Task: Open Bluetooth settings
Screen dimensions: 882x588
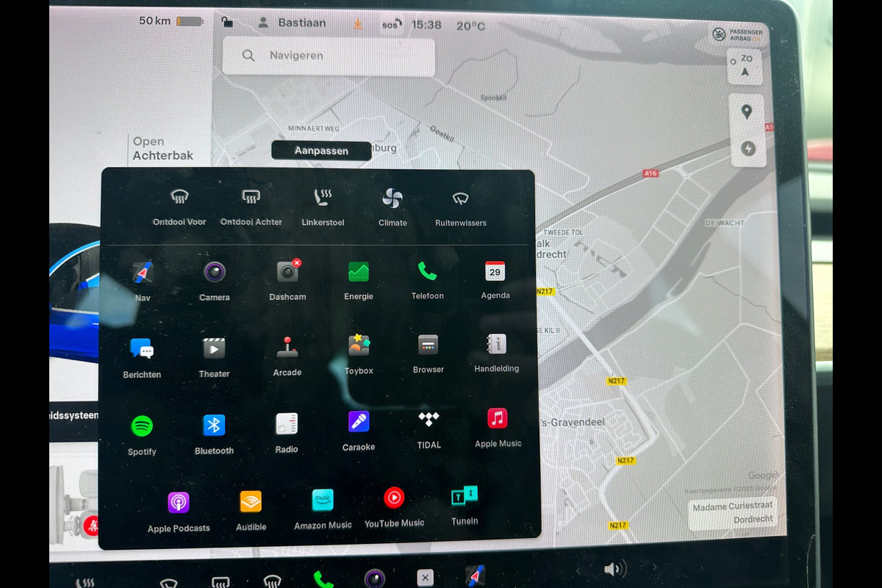Action: pyautogui.click(x=214, y=434)
